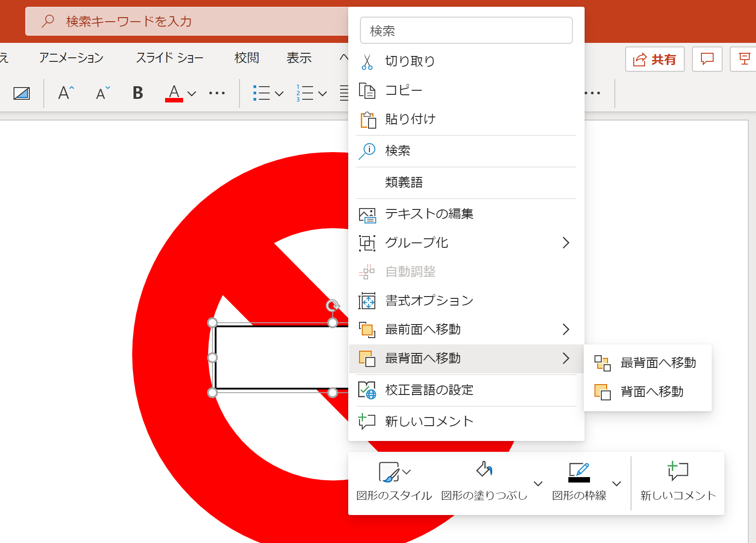Click the 背面へ移動 send backward icon
This screenshot has width=756, height=543.
(x=603, y=392)
